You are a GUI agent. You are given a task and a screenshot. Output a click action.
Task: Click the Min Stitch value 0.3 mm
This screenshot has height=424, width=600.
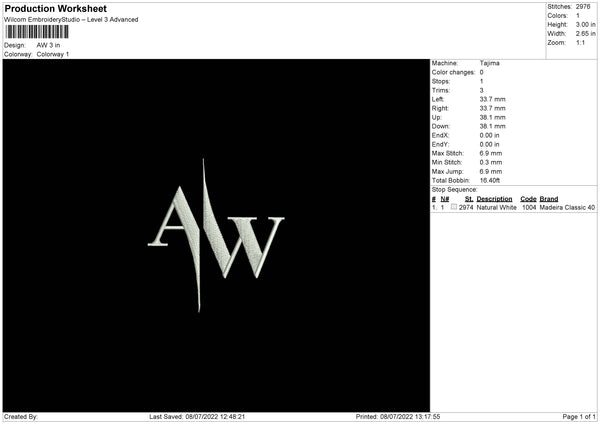491,162
